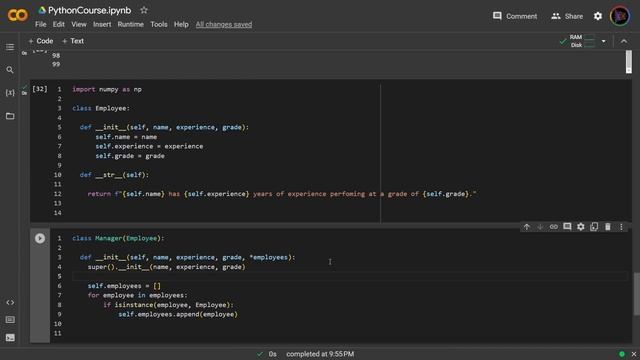The image size is (640, 360).
Task: Click the 'self.employees.append(employee)' line
Action: coord(178,314)
